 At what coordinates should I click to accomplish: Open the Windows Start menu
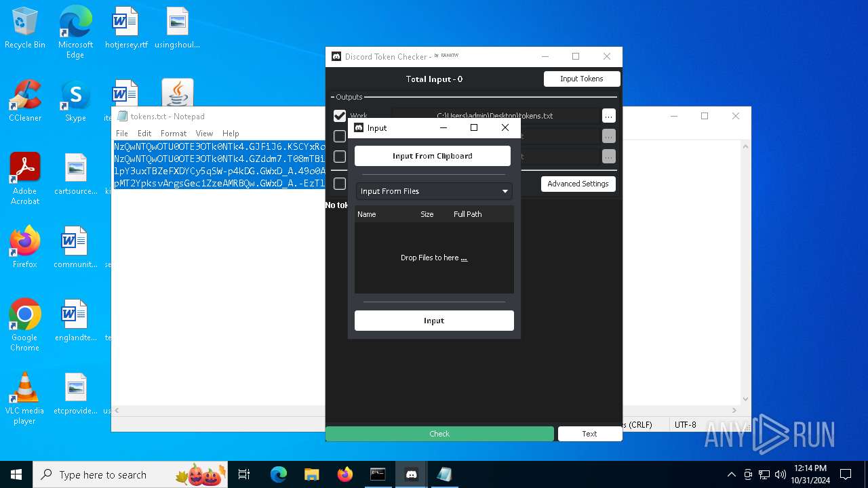point(16,474)
